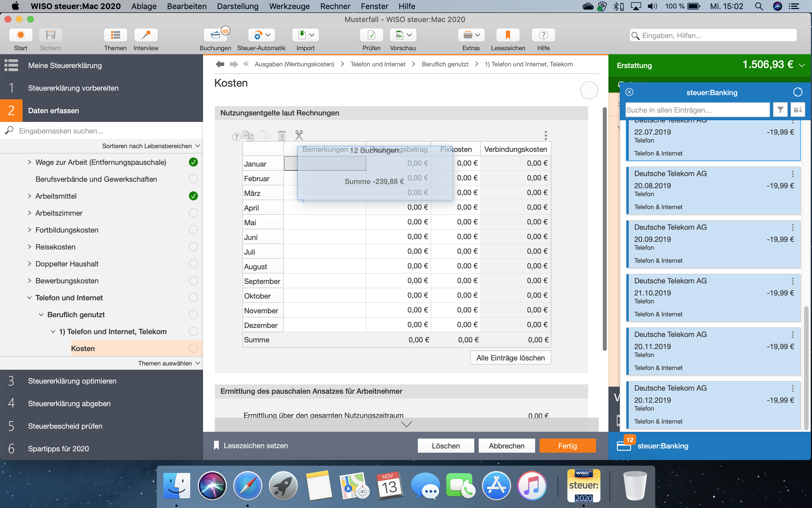This screenshot has width=812, height=508.
Task: Navigate forward with the right arrow
Action: click(x=234, y=64)
